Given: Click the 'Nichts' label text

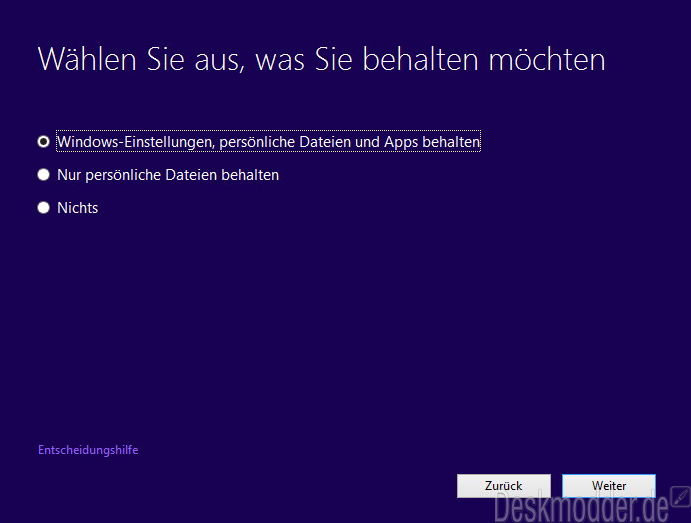Looking at the screenshot, I should 78,208.
